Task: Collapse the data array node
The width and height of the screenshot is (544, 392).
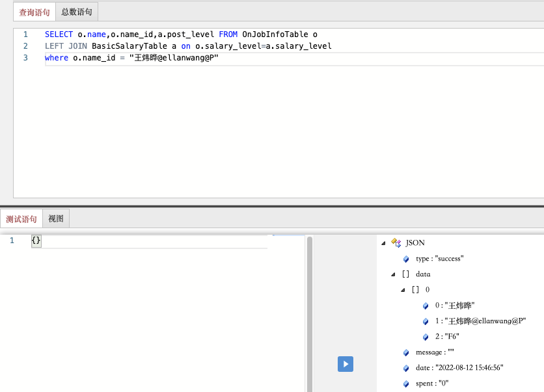Action: (x=393, y=274)
